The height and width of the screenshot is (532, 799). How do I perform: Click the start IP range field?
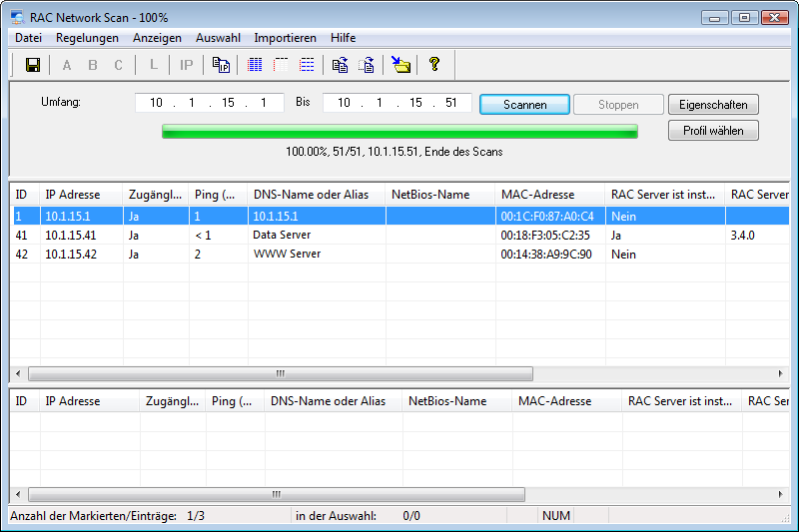coord(210,103)
